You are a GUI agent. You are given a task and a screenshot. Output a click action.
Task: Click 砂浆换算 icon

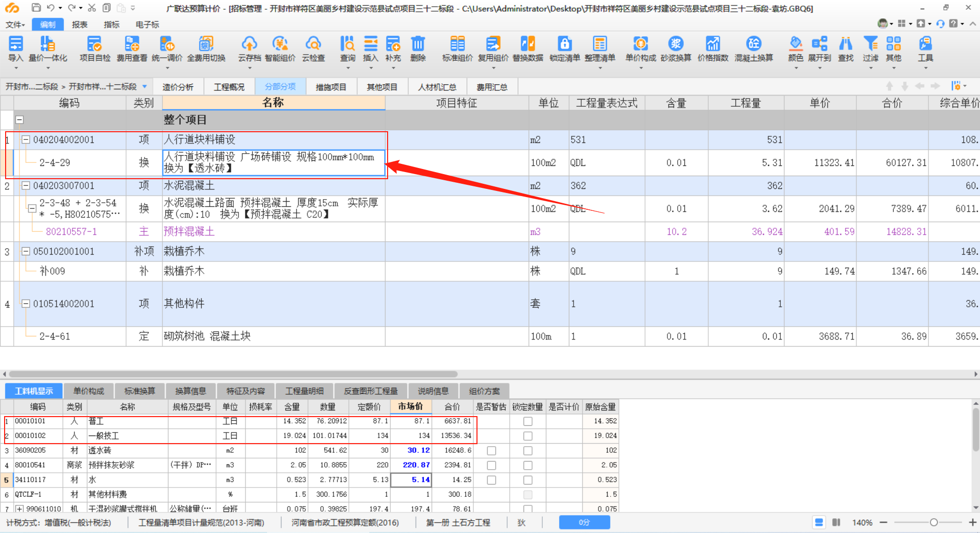click(x=676, y=49)
